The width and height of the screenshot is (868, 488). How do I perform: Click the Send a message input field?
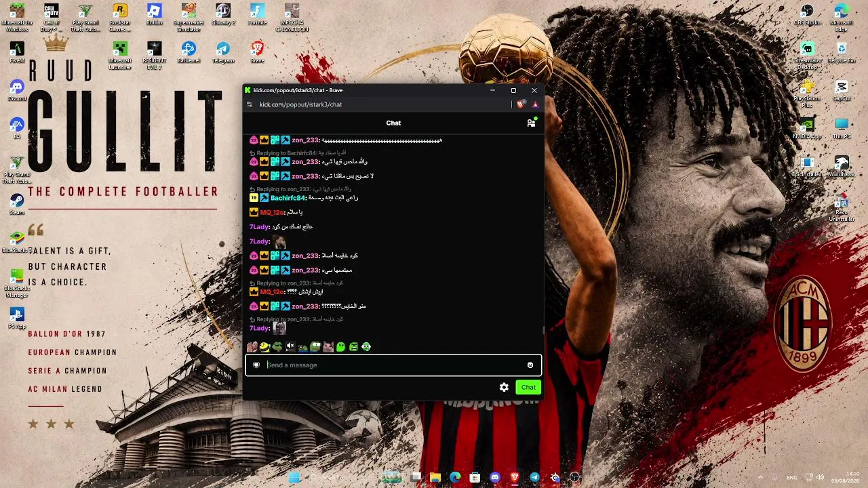click(393, 365)
